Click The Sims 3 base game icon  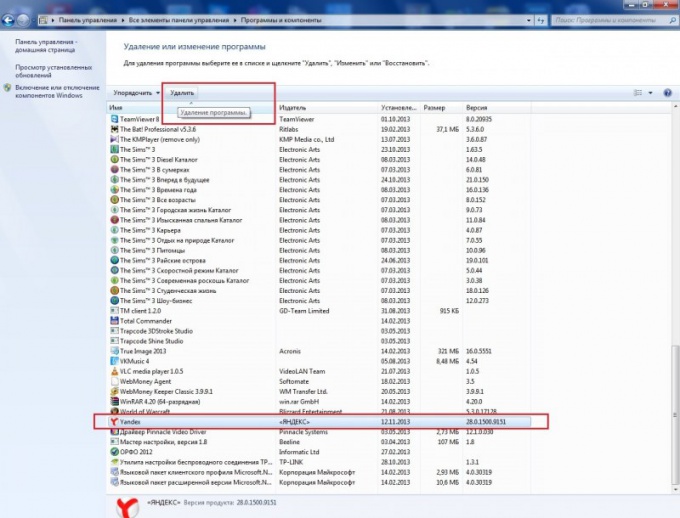tap(114, 149)
